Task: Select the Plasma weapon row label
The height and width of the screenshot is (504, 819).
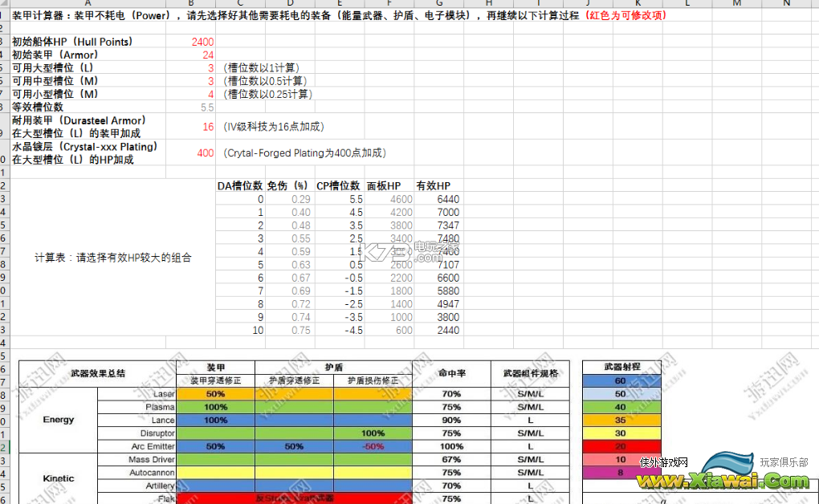Action: coord(136,407)
